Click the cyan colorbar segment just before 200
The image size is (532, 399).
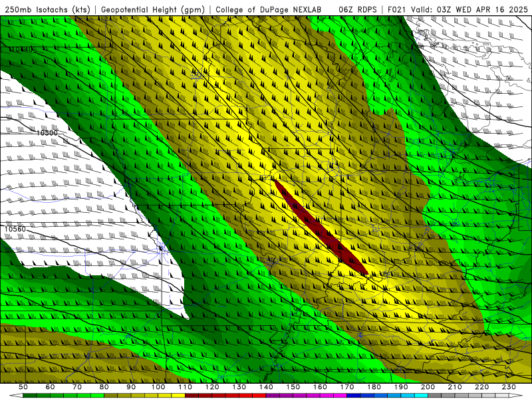coord(421,396)
